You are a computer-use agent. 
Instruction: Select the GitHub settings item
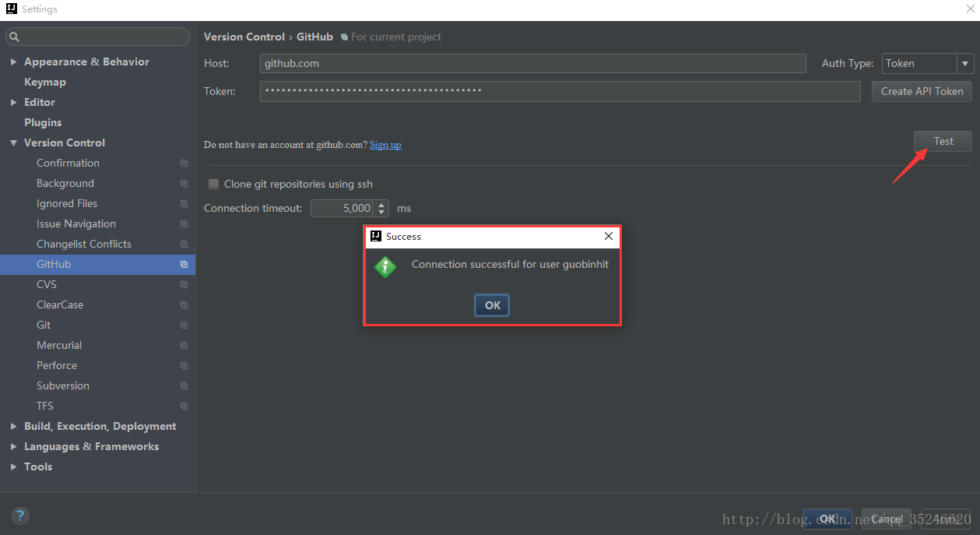click(x=97, y=265)
